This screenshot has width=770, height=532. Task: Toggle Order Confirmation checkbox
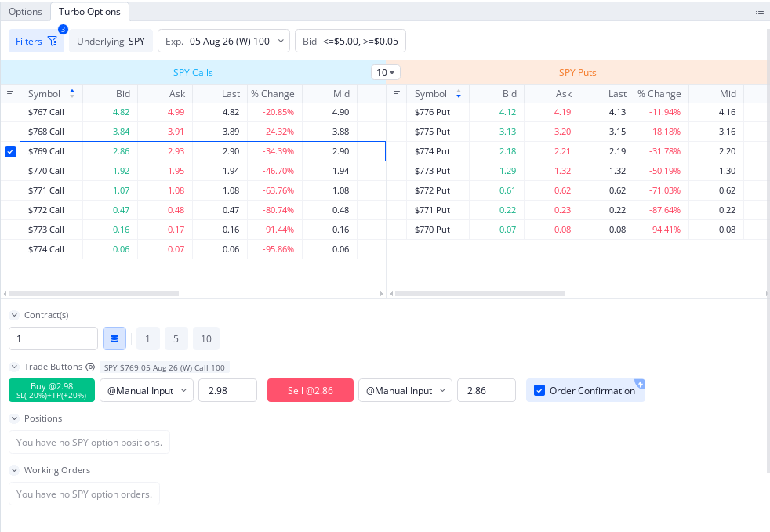coord(539,391)
